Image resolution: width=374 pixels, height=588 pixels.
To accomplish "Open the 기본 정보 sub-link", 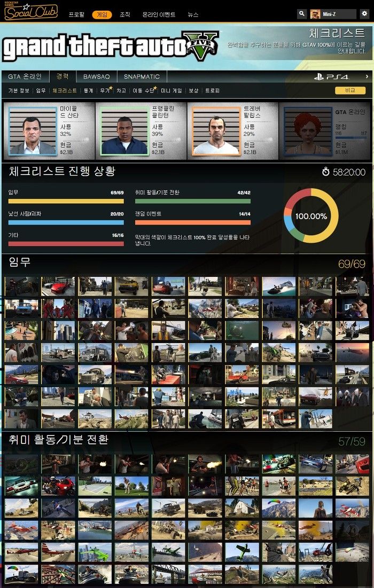I will [19, 91].
